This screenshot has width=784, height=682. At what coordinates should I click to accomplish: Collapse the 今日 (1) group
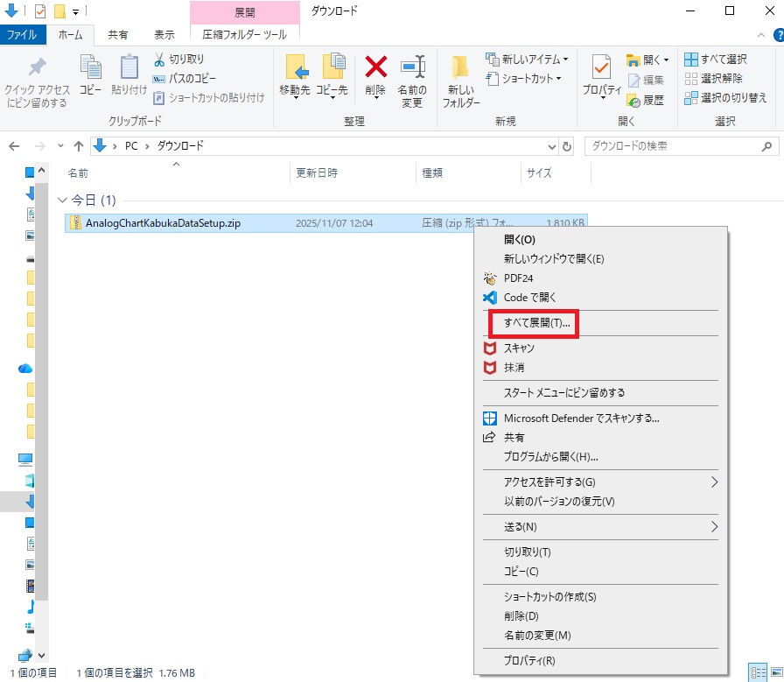[x=62, y=200]
